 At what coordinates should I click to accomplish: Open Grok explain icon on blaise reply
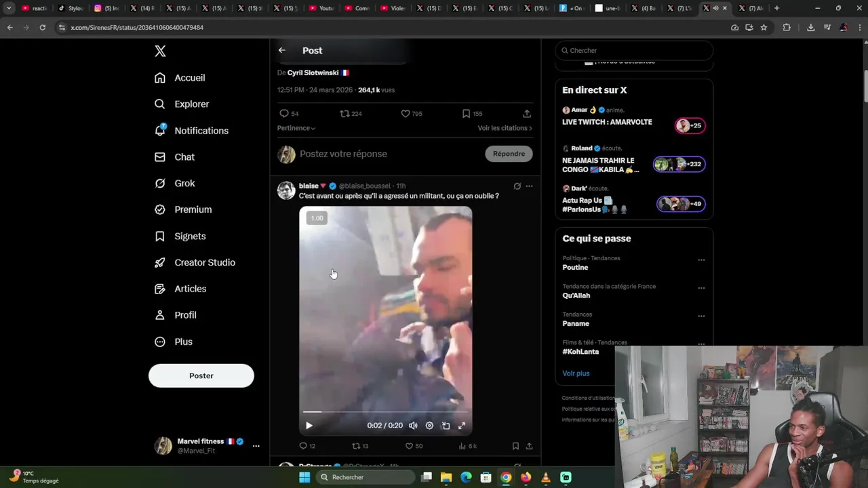click(517, 186)
